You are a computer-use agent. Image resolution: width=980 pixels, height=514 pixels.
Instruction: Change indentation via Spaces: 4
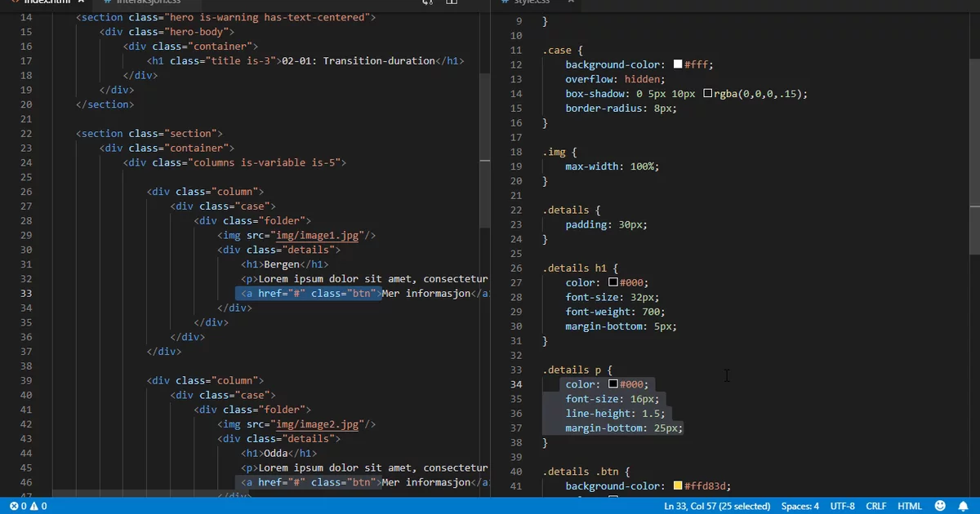pyautogui.click(x=800, y=506)
